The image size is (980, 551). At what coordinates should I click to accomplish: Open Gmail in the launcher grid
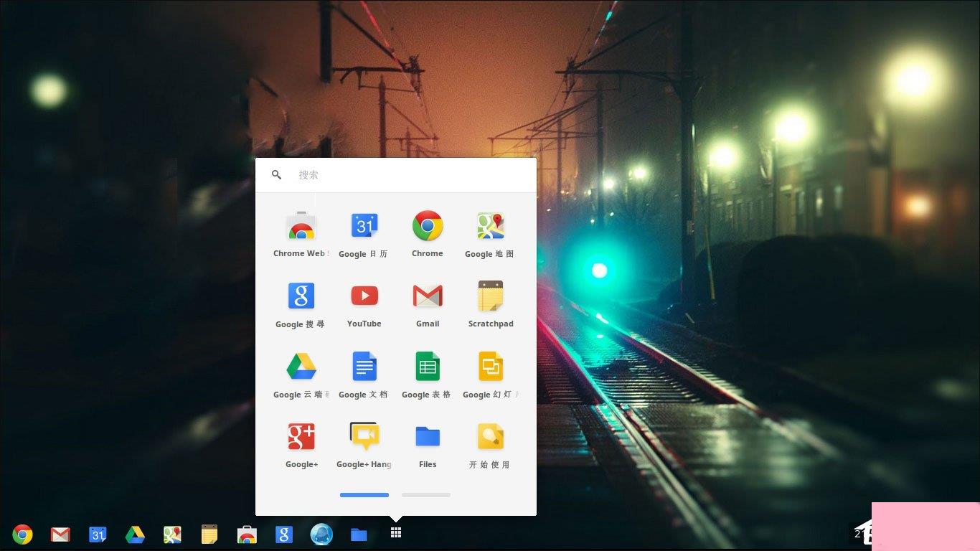pyautogui.click(x=428, y=303)
